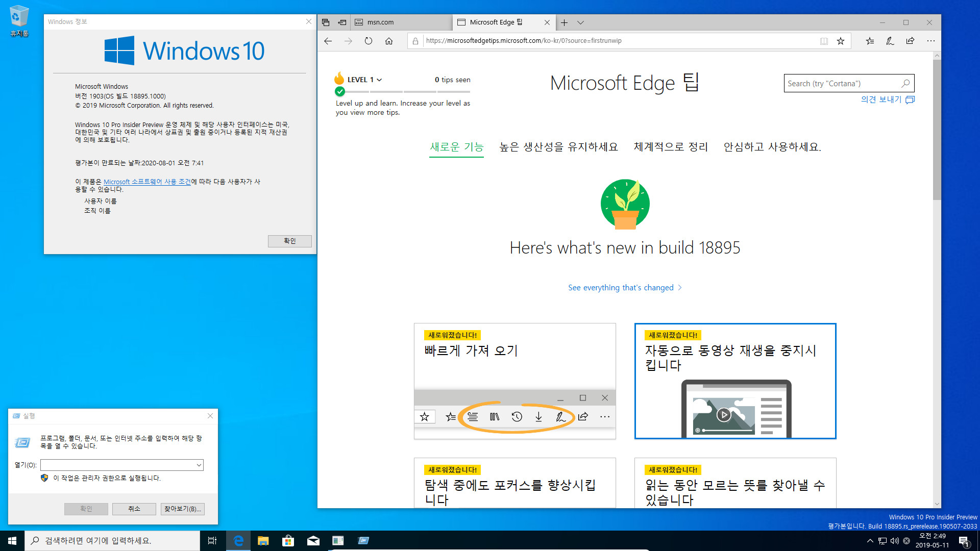Click Run dialog icon in taskbar
Image resolution: width=980 pixels, height=551 pixels.
click(x=363, y=541)
